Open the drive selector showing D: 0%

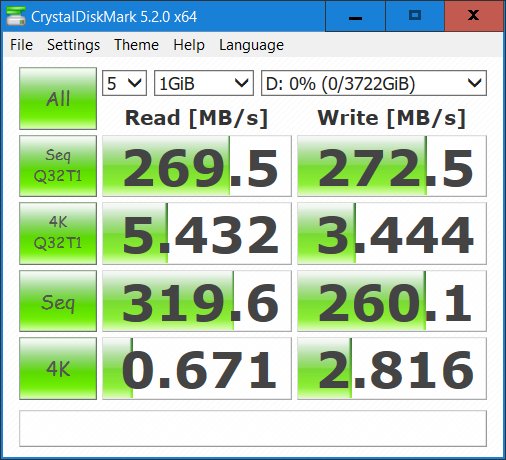(x=374, y=83)
